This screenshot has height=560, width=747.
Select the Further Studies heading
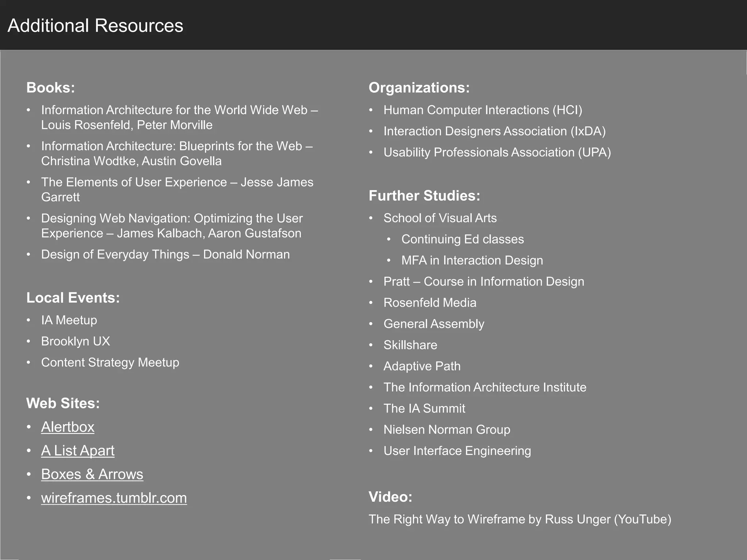click(424, 196)
